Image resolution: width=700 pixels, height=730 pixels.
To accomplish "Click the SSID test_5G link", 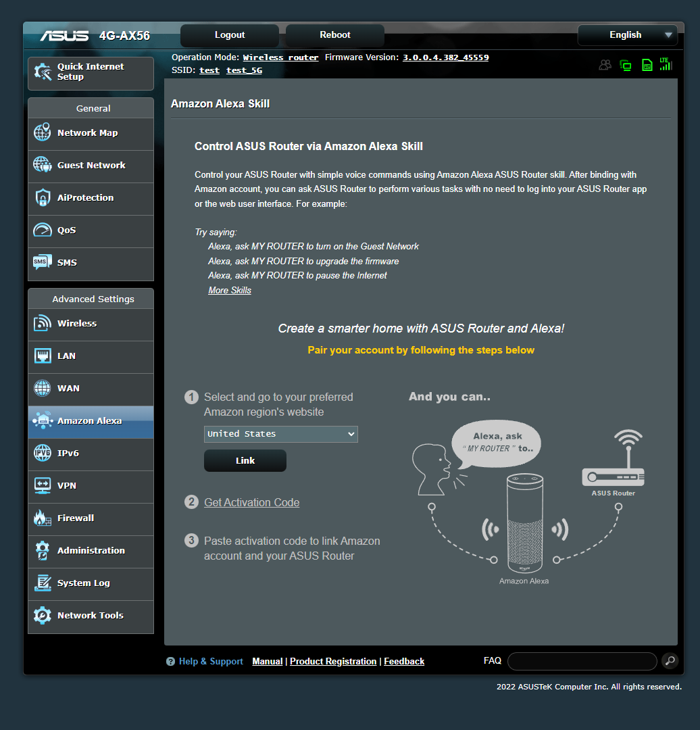I will point(245,70).
